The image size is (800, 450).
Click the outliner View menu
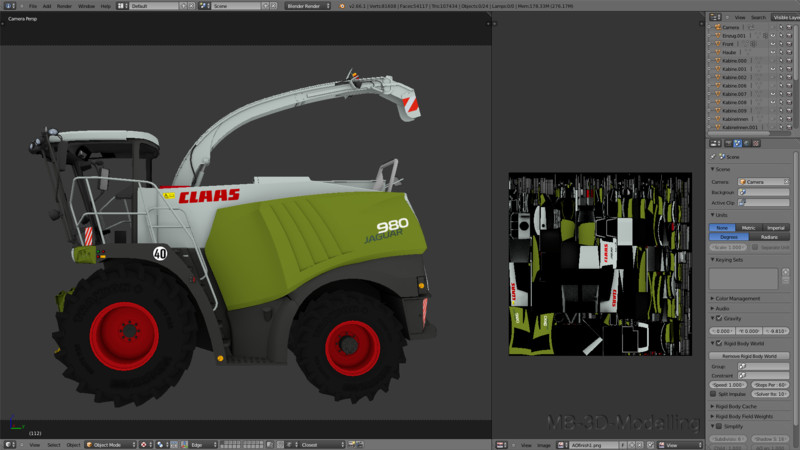(740, 17)
